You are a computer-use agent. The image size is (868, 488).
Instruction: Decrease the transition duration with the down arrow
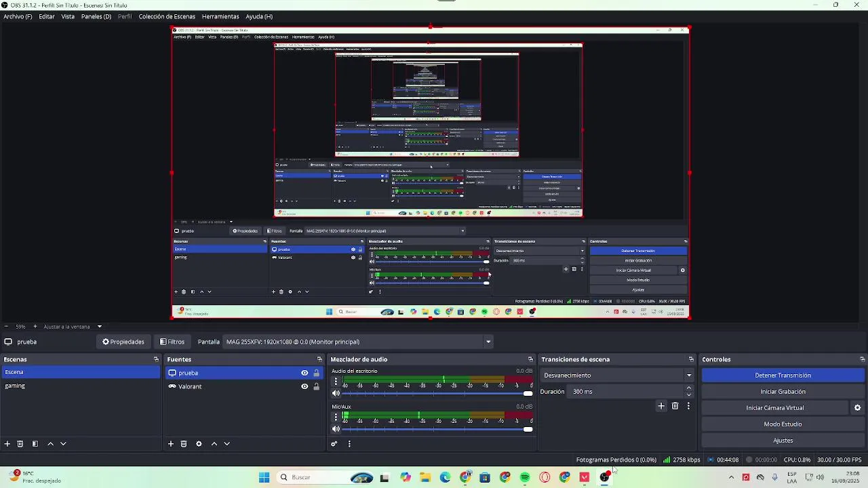689,395
